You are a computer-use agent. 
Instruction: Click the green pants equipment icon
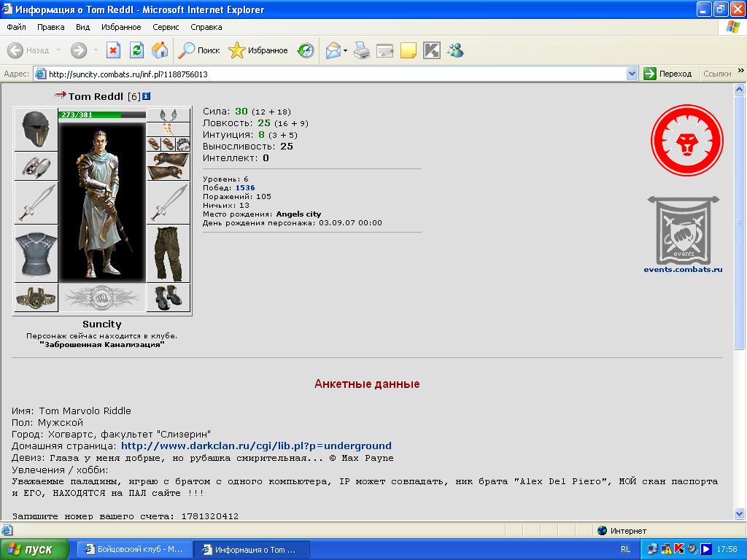(169, 254)
